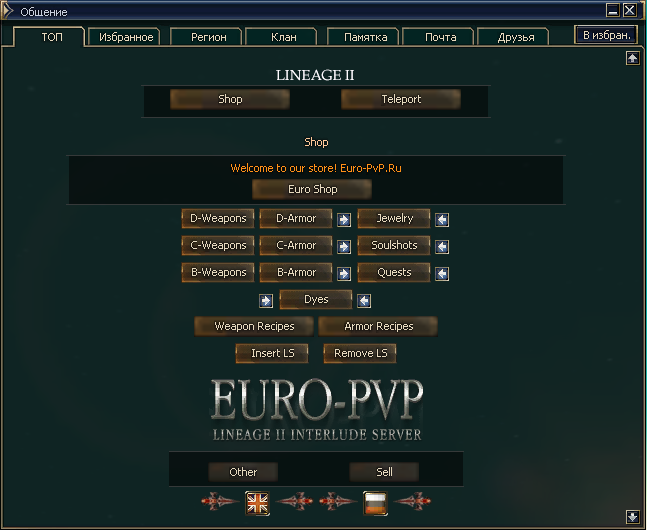
Task: Open the Teleport section
Action: (401, 99)
